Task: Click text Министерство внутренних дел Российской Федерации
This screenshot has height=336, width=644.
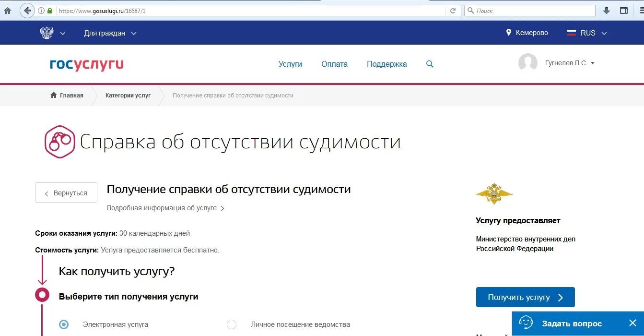Action: click(x=526, y=244)
